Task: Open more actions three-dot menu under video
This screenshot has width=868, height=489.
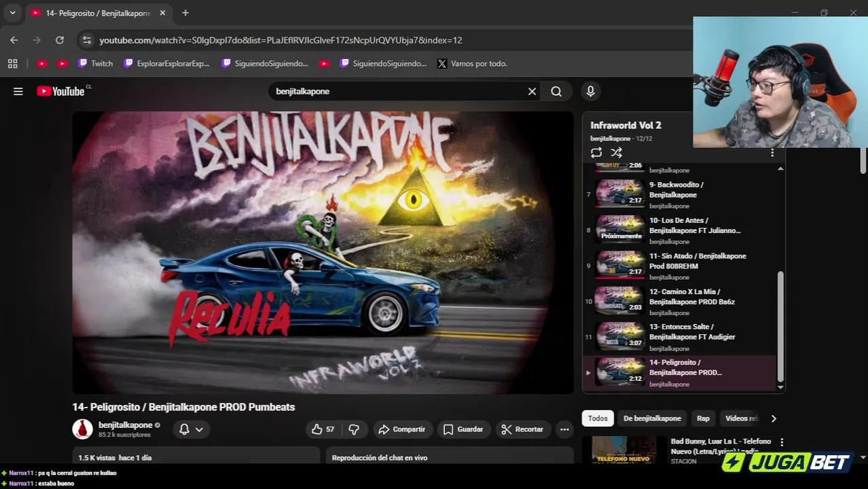Action: (x=564, y=429)
